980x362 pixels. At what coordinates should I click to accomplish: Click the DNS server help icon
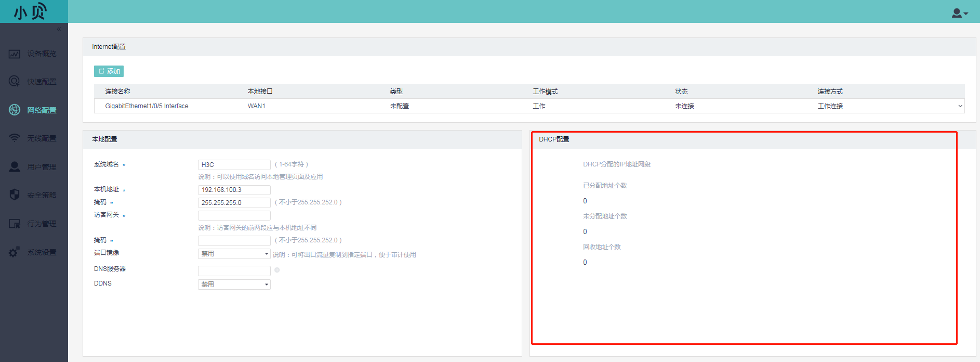pos(277,270)
